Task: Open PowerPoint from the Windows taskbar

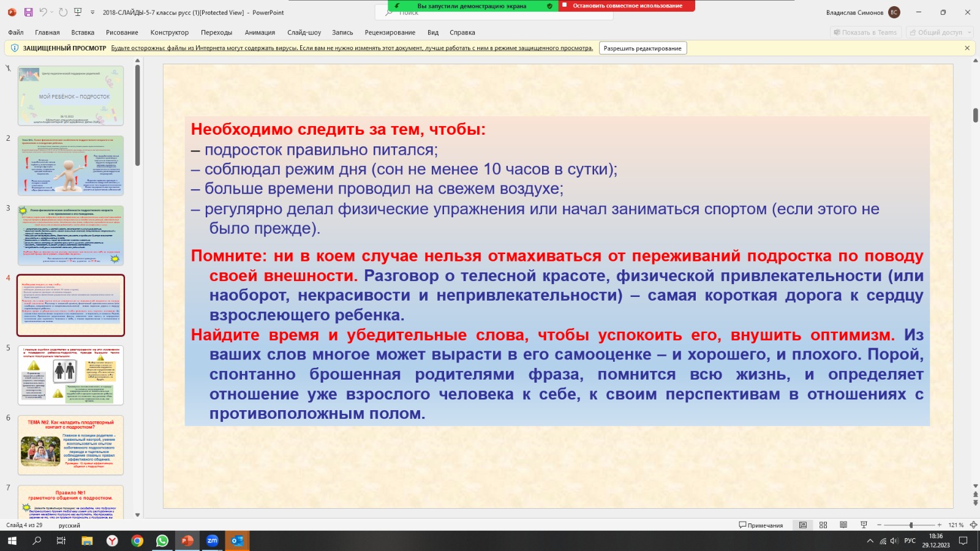Action: pyautogui.click(x=187, y=541)
